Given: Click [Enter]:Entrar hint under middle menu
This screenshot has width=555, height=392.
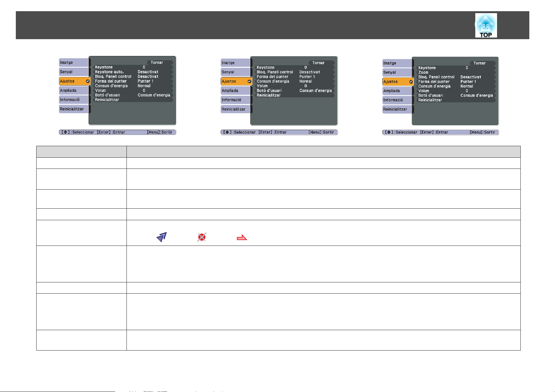Looking at the screenshot, I should (x=273, y=132).
